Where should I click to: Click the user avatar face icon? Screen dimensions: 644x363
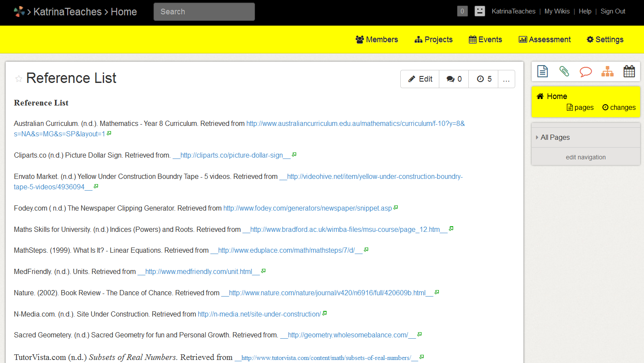tap(480, 11)
